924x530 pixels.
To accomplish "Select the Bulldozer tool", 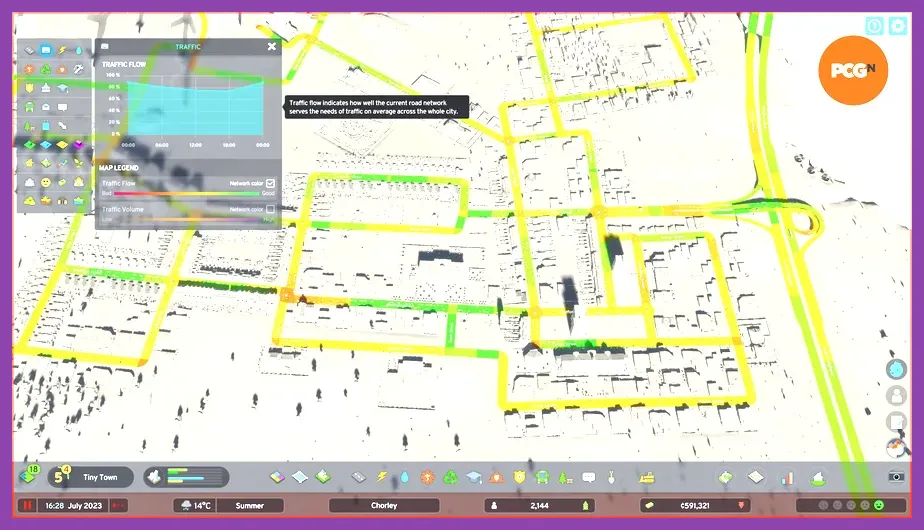I will [x=646, y=476].
